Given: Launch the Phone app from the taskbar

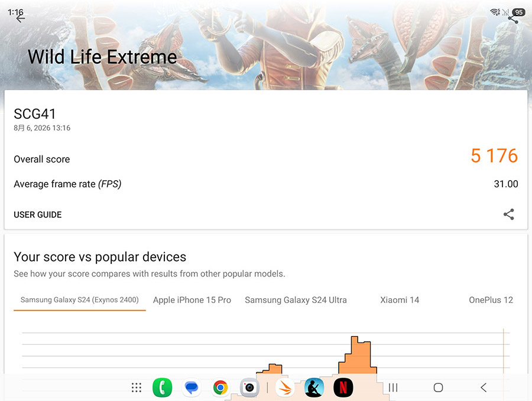Looking at the screenshot, I should click(x=162, y=387).
